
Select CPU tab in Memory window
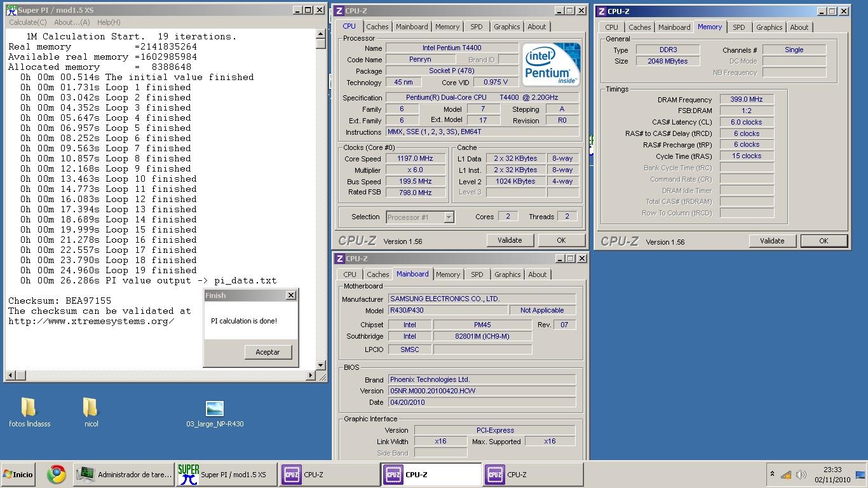tap(611, 27)
